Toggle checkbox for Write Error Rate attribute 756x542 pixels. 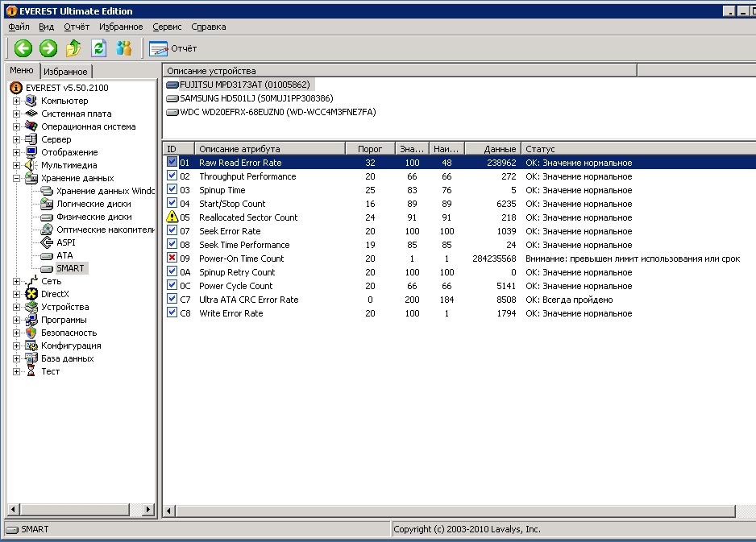click(172, 312)
